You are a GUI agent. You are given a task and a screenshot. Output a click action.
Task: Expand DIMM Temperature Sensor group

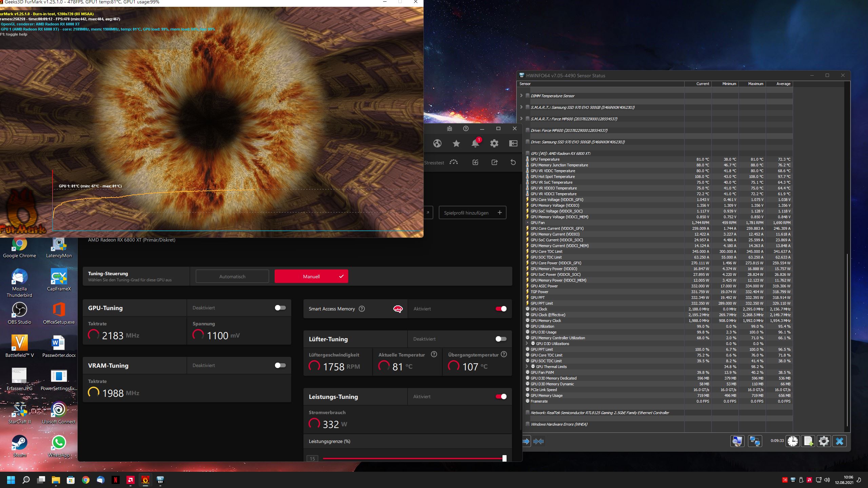pos(521,96)
